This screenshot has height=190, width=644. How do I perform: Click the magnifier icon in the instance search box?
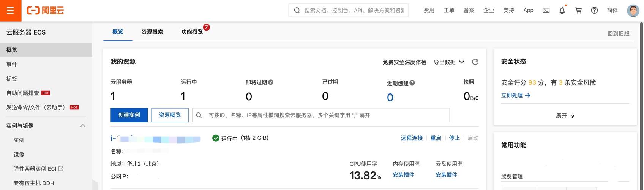(199, 115)
